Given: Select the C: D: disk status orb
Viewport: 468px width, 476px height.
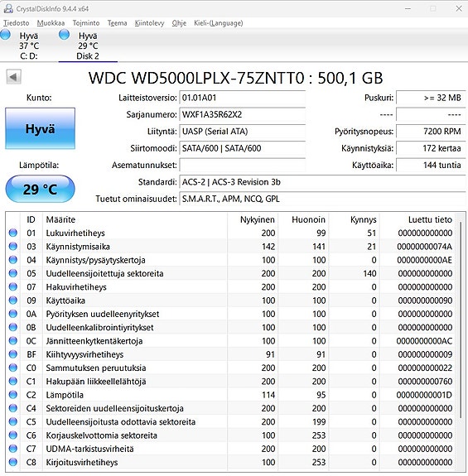Looking at the screenshot, I should point(6,35).
